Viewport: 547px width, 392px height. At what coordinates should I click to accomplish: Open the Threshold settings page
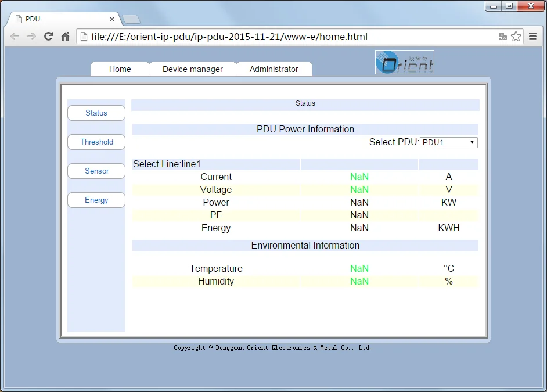96,142
